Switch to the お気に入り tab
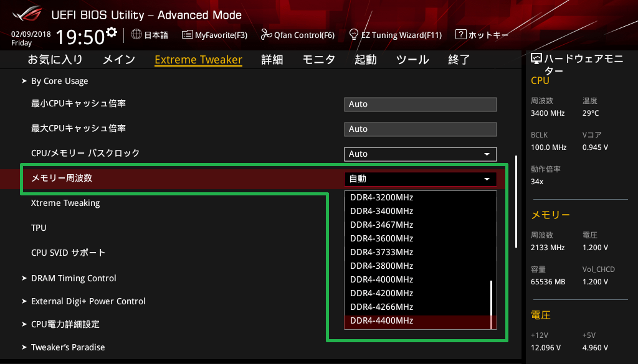Image resolution: width=638 pixels, height=364 pixels. pyautogui.click(x=55, y=60)
